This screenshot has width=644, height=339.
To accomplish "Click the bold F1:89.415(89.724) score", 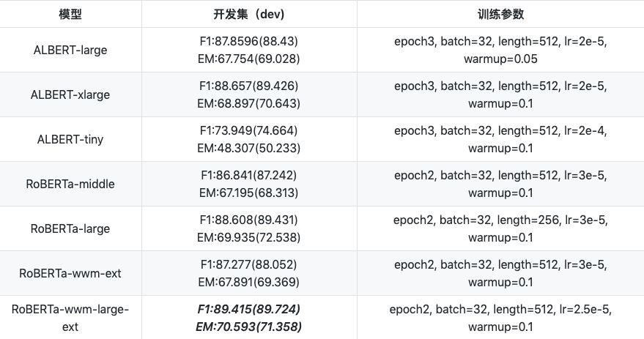I will [250, 310].
